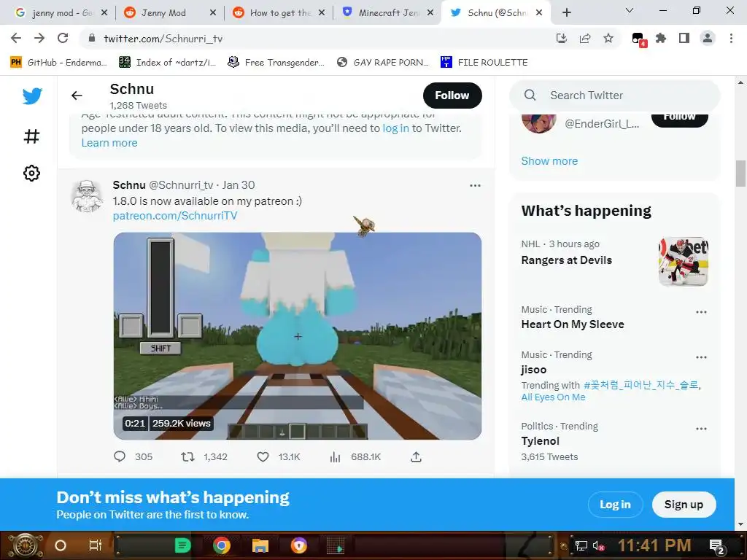Open the tab search chevron

point(630,10)
